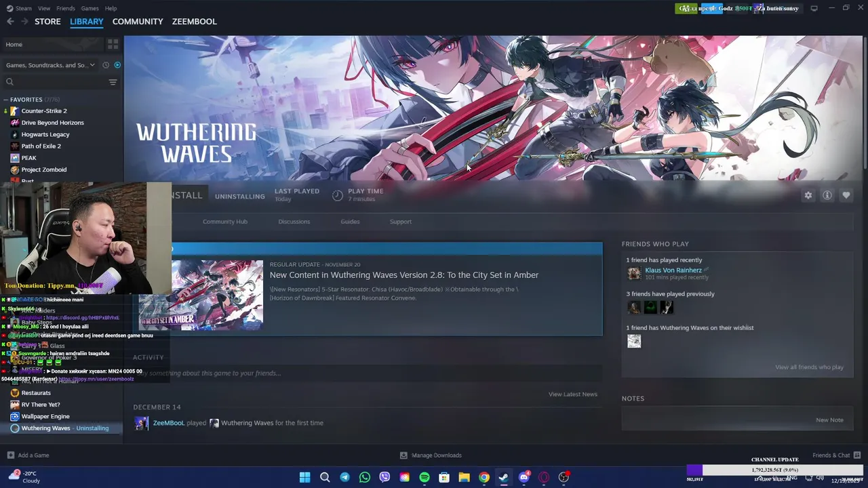Open game info icon

827,195
